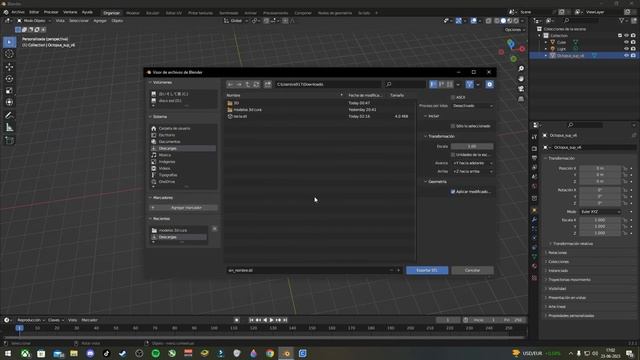Select the Scale tool in viewport toolbar
This screenshot has height=360, width=640.
[9, 91]
